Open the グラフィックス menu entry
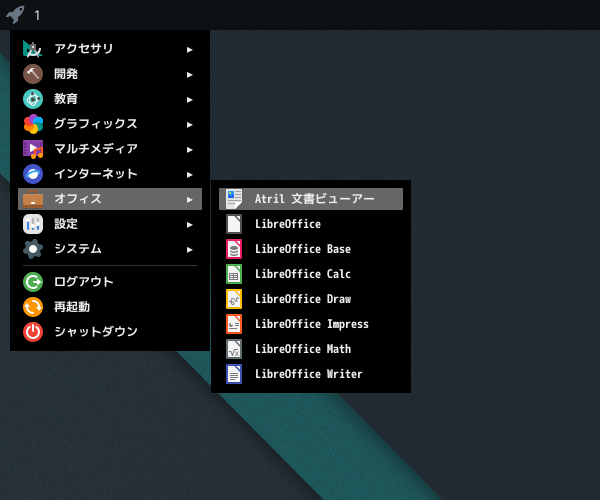Image resolution: width=600 pixels, height=500 pixels. 110,124
